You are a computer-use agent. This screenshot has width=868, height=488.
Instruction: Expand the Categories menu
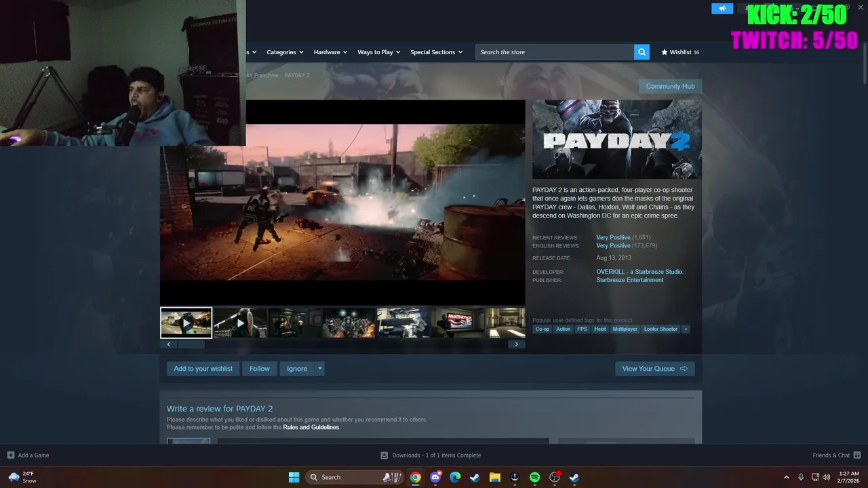284,52
